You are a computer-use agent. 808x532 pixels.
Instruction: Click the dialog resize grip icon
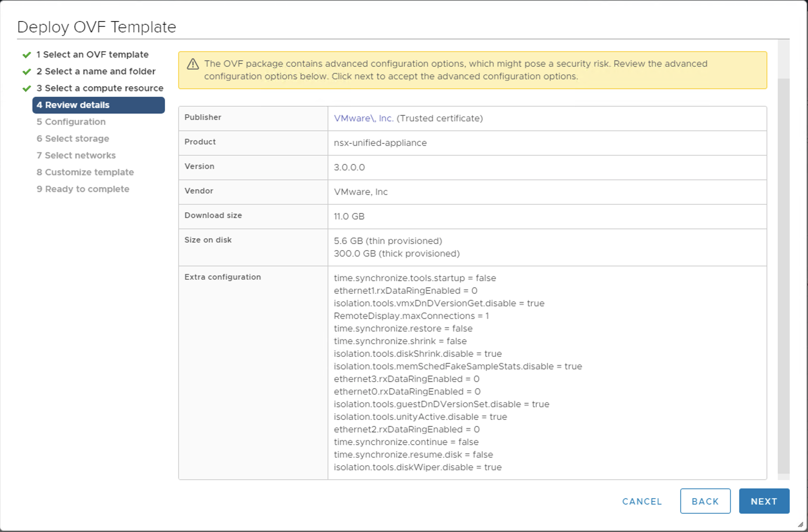click(x=800, y=525)
